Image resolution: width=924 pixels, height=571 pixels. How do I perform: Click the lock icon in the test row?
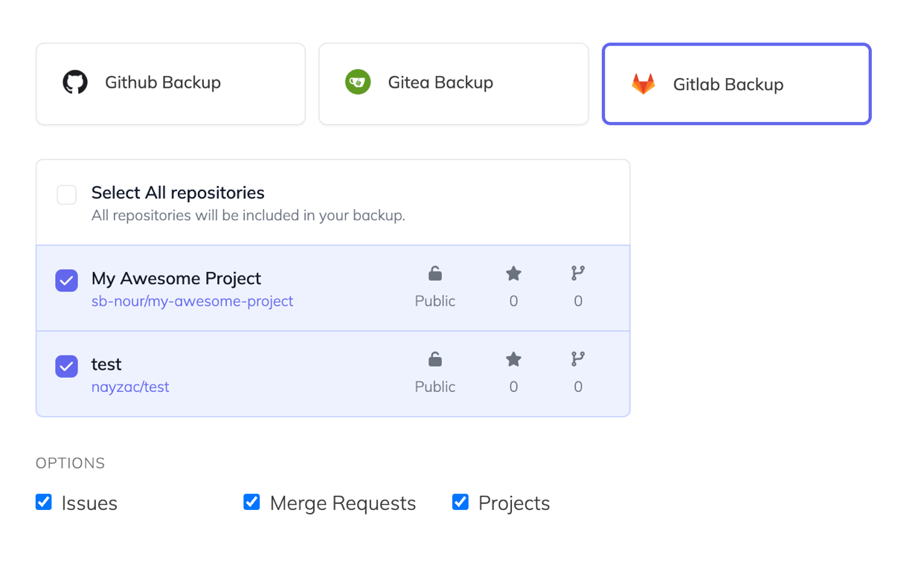[x=435, y=360]
